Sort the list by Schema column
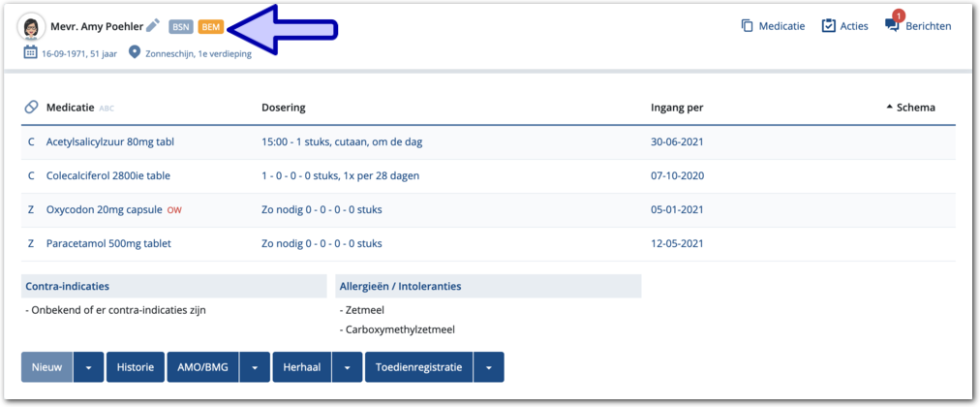 click(910, 108)
